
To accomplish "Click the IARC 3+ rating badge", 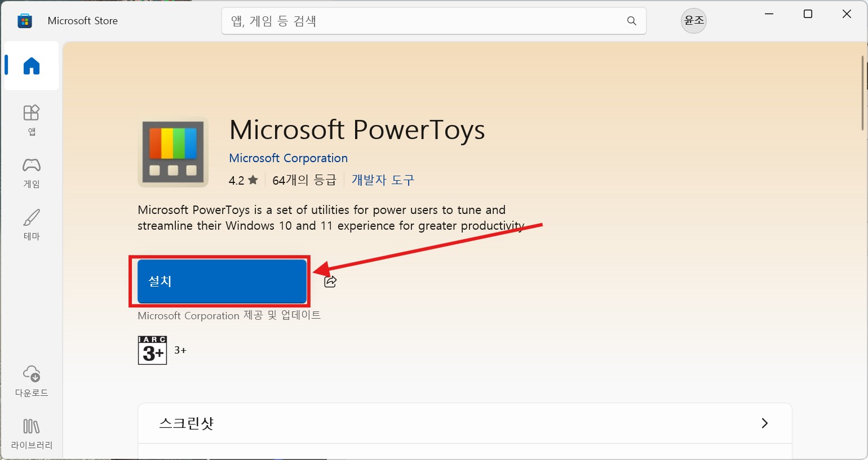I will coord(152,350).
